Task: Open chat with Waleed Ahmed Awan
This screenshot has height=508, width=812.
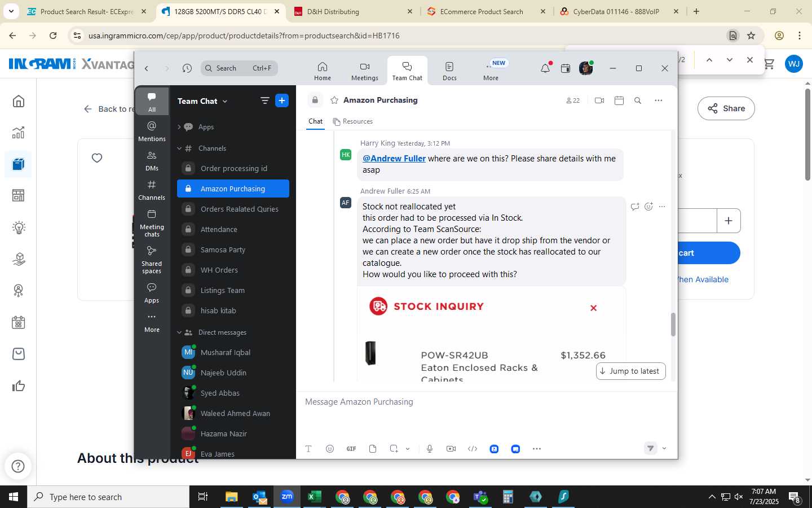Action: [x=233, y=413]
